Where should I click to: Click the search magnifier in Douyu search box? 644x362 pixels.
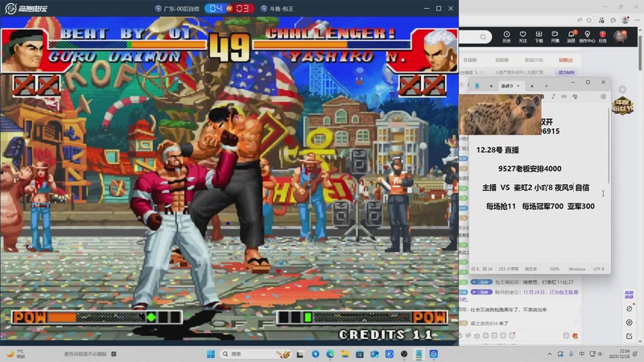pyautogui.click(x=483, y=37)
